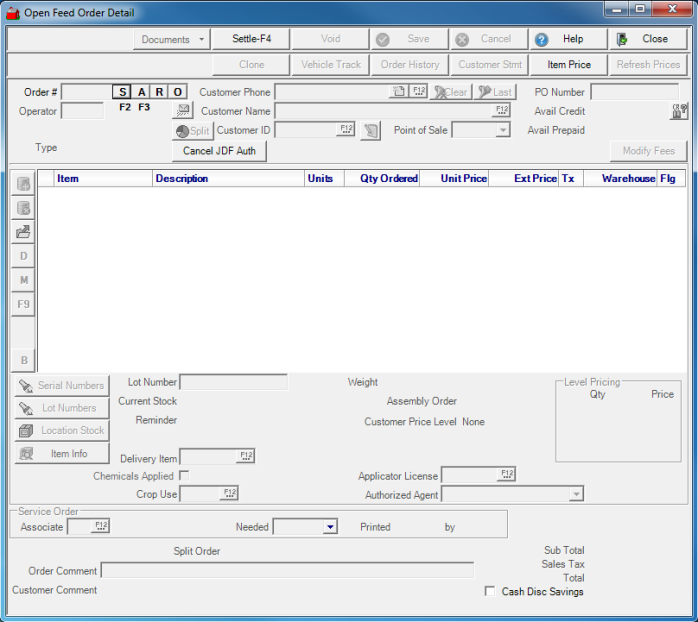Click the Help question mark button
The width and height of the screenshot is (698, 622).
[x=567, y=39]
